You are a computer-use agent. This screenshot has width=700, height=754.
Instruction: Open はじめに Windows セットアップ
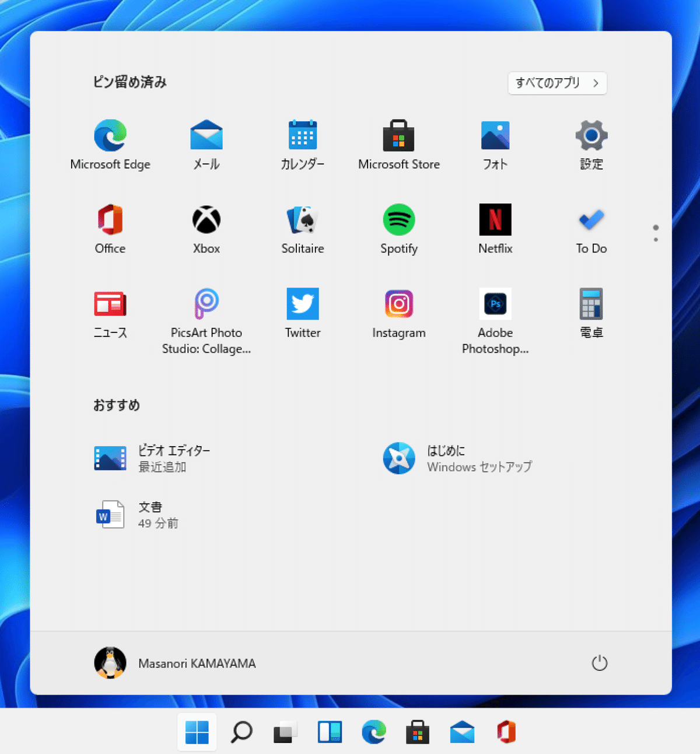[461, 458]
